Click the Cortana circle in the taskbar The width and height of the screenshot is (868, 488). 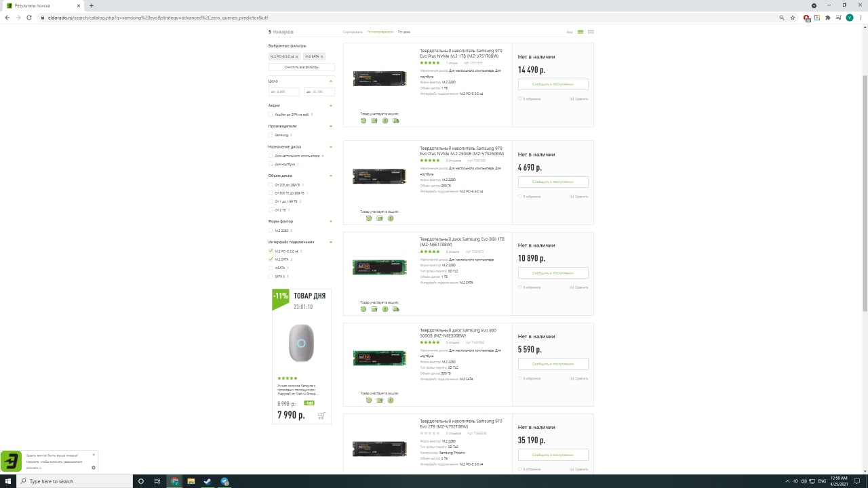141,481
